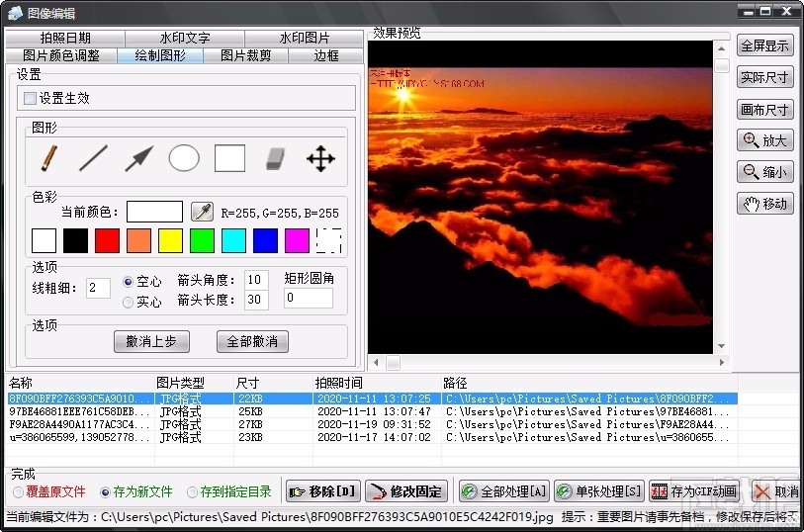Click the eyedropper color picker icon

(202, 212)
